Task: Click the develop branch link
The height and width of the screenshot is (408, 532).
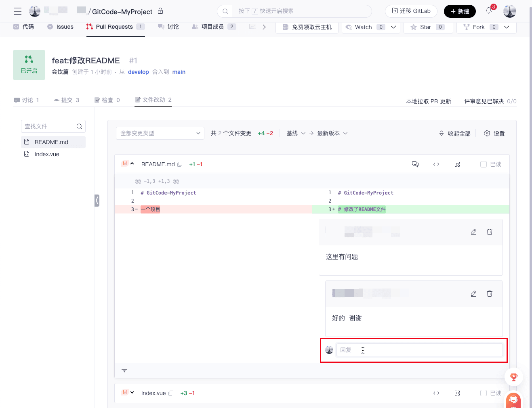Action: 138,72
